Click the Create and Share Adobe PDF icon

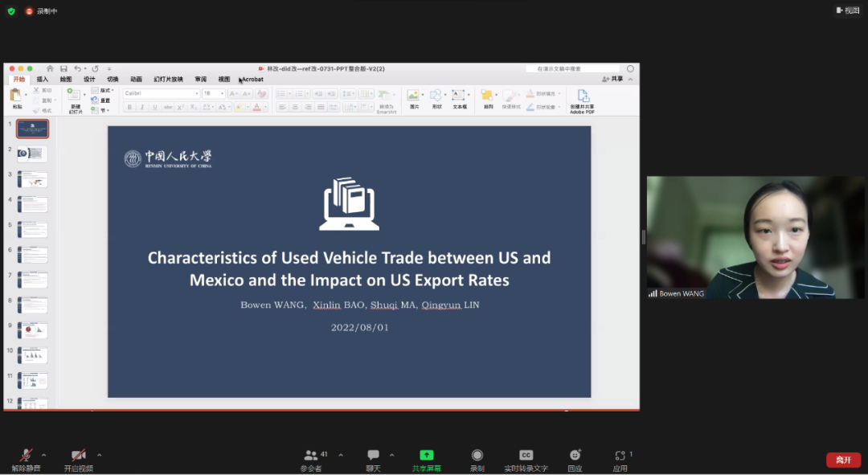pyautogui.click(x=583, y=96)
